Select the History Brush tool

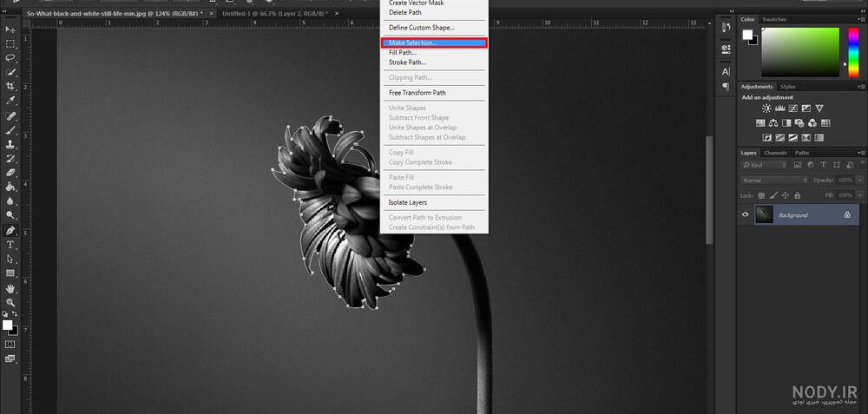coord(10,159)
